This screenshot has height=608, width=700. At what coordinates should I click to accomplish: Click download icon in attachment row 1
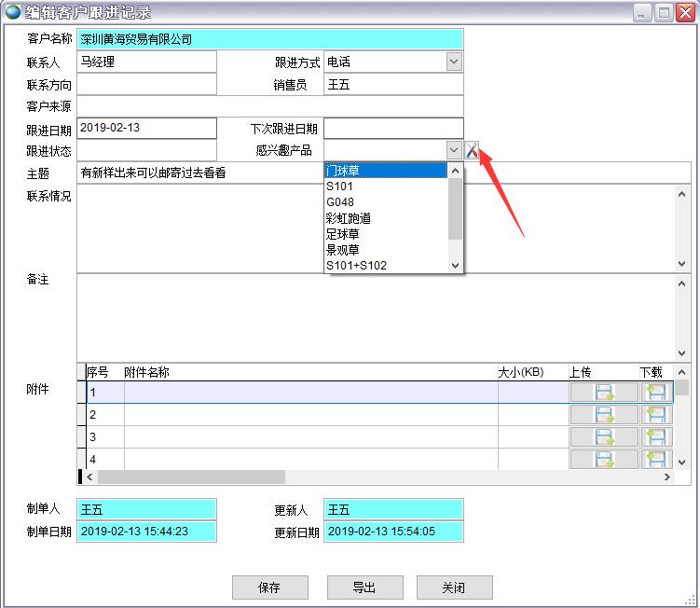point(656,393)
